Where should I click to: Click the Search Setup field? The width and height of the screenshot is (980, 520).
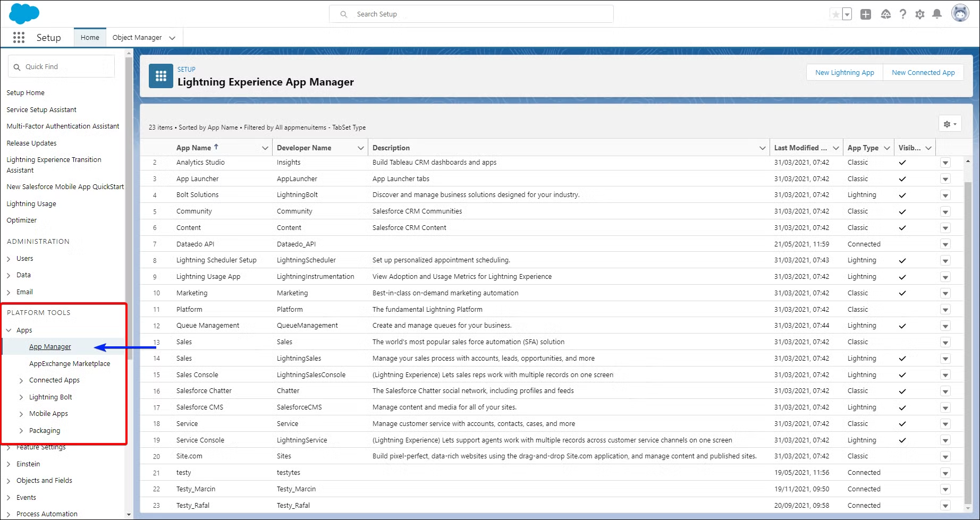(x=471, y=14)
